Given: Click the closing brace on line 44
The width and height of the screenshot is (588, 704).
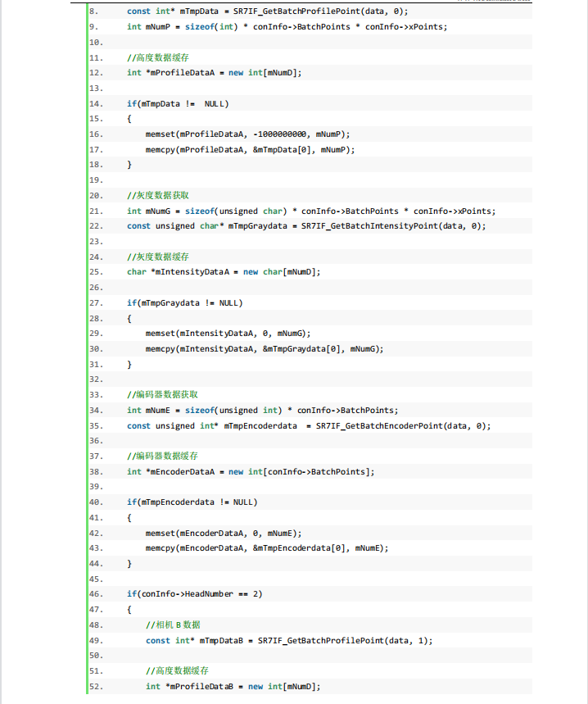Looking at the screenshot, I should [x=129, y=564].
